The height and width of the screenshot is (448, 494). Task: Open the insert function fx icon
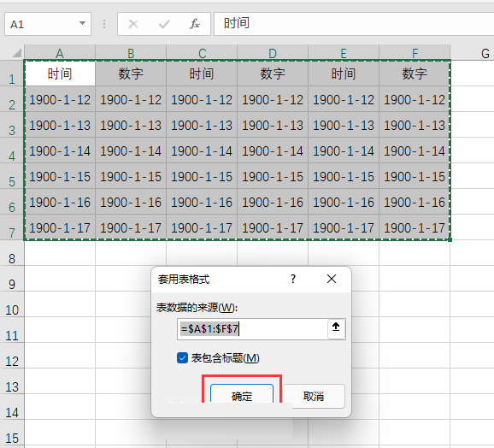(194, 24)
